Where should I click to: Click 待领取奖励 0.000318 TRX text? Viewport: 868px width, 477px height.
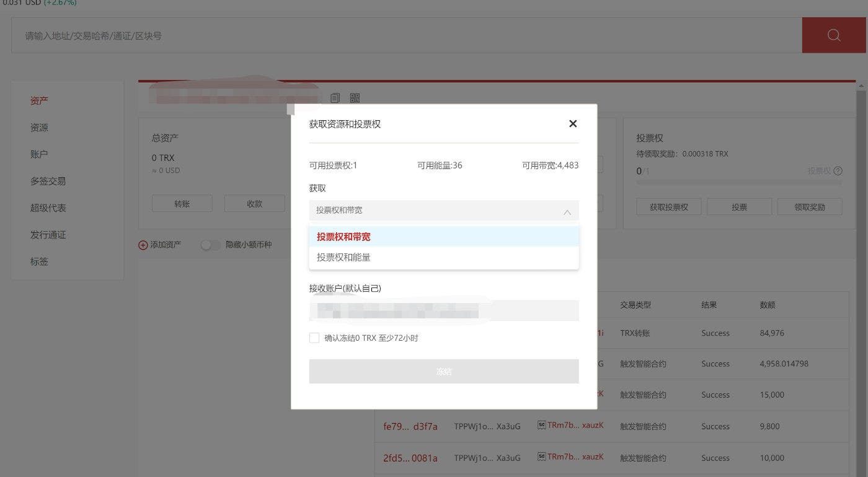pyautogui.click(x=683, y=154)
